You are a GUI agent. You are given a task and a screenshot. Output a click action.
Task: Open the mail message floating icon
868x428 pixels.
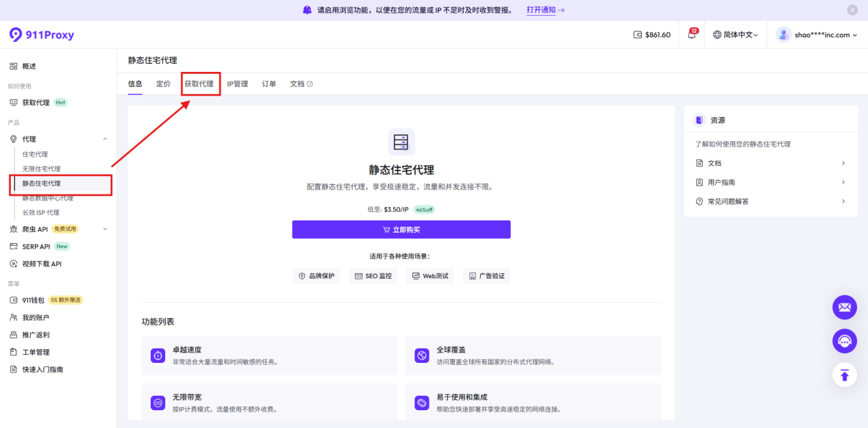pos(845,307)
